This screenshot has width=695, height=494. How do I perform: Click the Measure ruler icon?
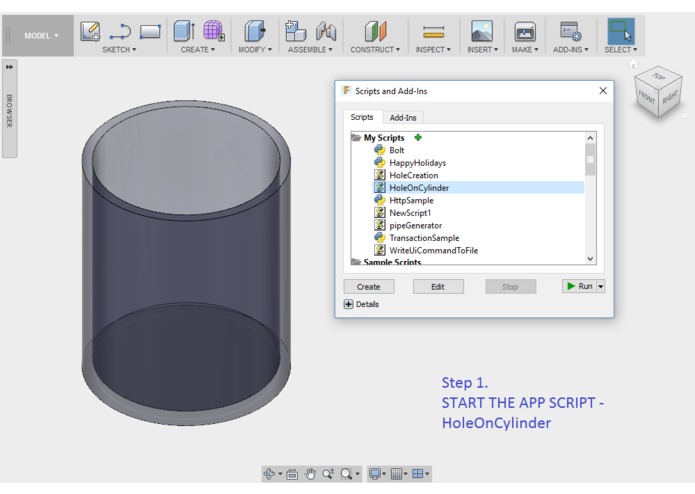pos(433,32)
